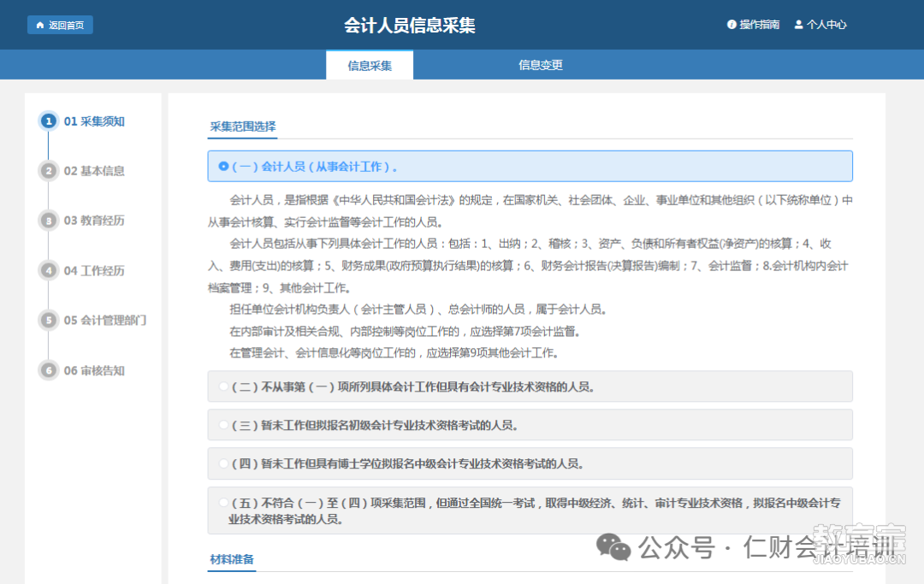The height and width of the screenshot is (584, 924).
Task: Select radio (五) 不符合(一)至(四)项采集范围
Action: pos(223,503)
